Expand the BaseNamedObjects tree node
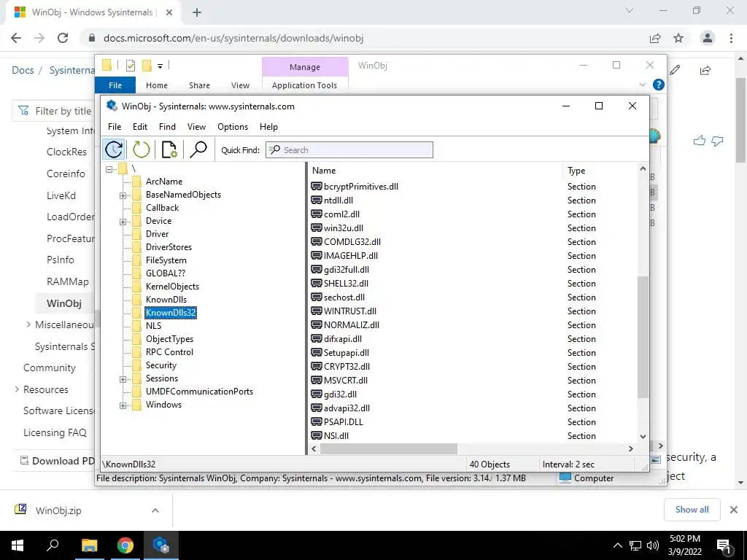The image size is (747, 560). click(x=123, y=195)
